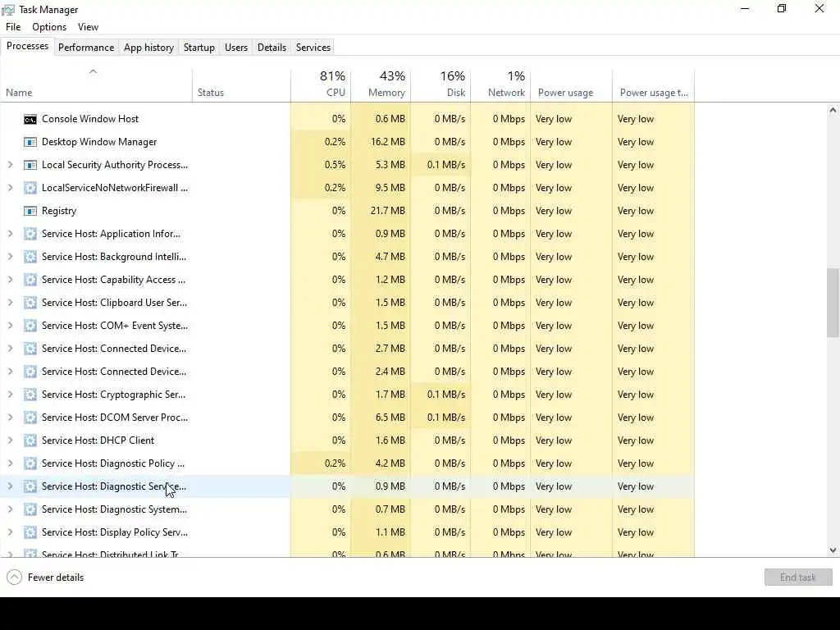
Task: Click the Status column header
Action: (x=242, y=85)
